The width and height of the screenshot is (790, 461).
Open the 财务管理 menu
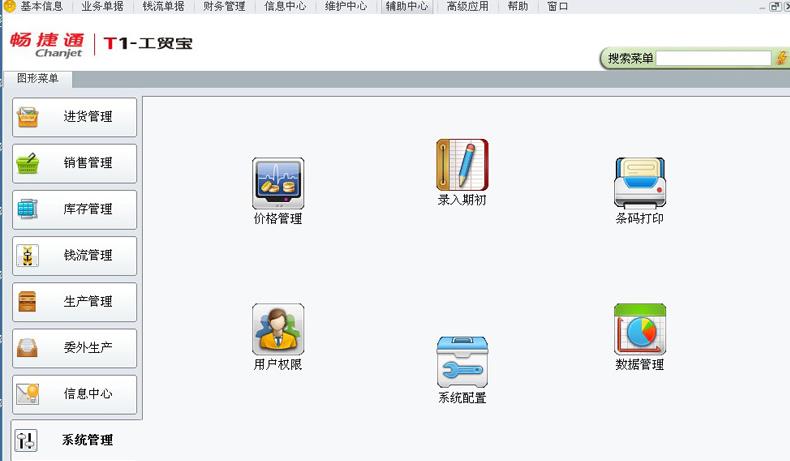point(223,7)
